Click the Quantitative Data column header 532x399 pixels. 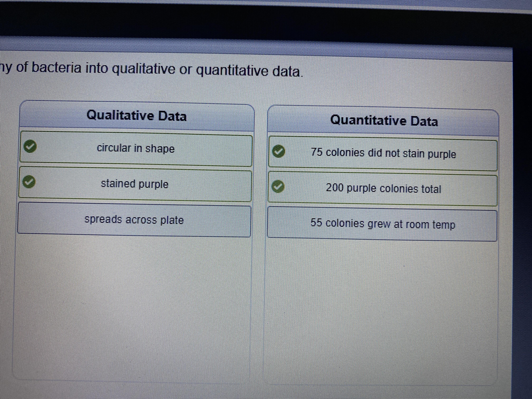pyautogui.click(x=384, y=120)
